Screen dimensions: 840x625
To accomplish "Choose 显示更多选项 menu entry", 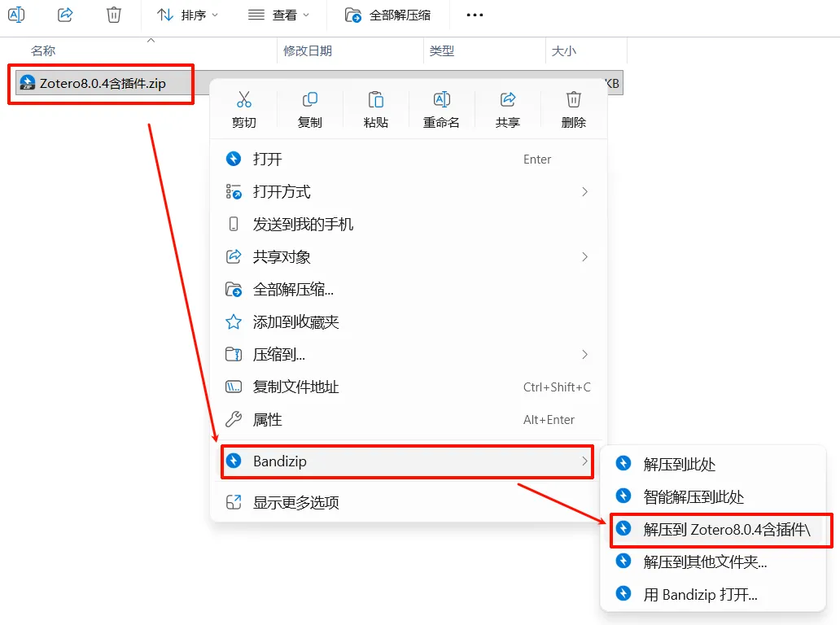I will click(x=409, y=502).
